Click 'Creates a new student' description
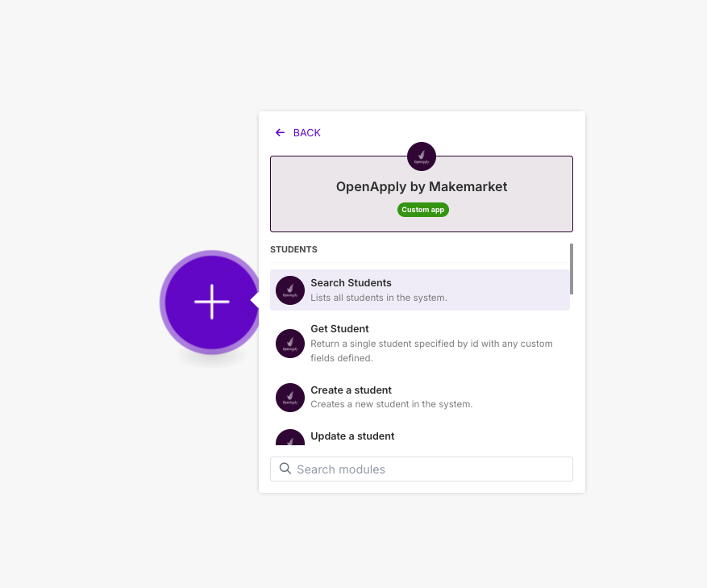707x588 pixels. pyautogui.click(x=391, y=404)
